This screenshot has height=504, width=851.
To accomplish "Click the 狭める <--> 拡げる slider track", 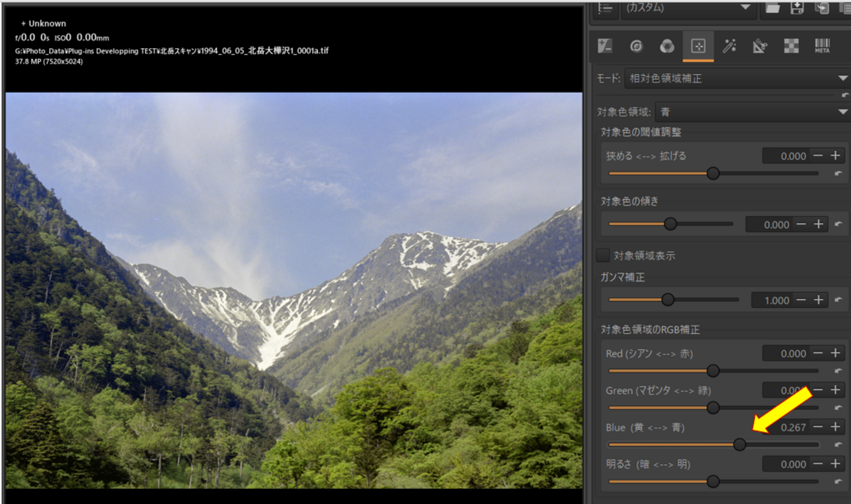I will (x=714, y=173).
